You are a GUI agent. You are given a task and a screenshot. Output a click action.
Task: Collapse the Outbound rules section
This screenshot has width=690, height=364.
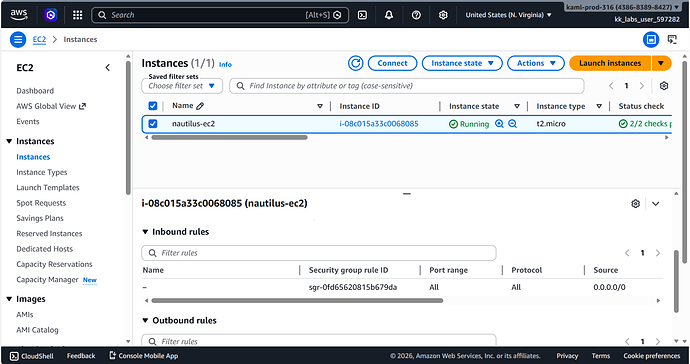(145, 320)
